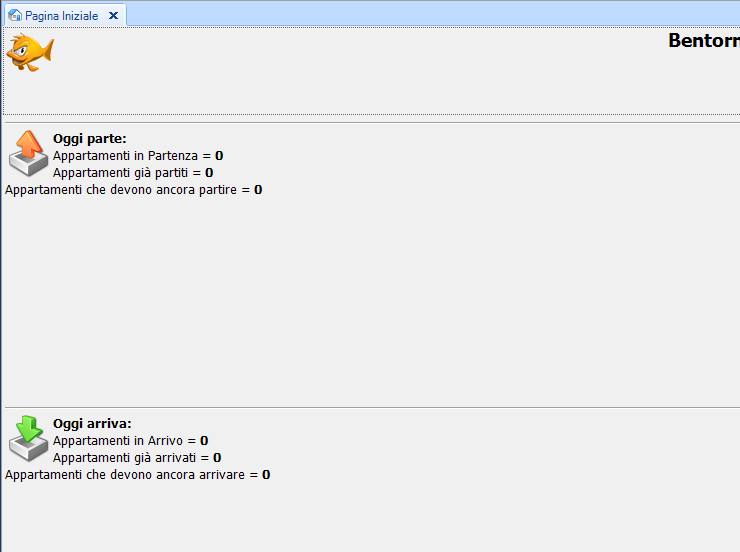Click the green arrival arrow icon
Screen dimensions: 740x552
point(29,437)
